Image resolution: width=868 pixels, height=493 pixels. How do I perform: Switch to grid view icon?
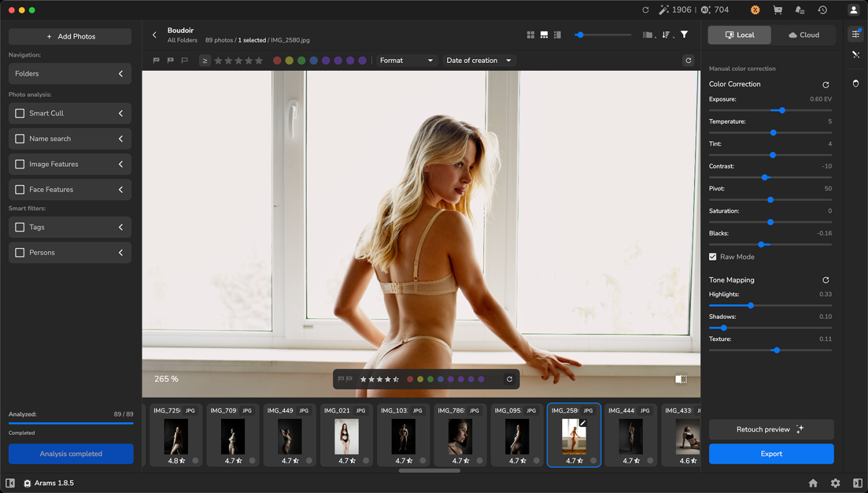[530, 35]
